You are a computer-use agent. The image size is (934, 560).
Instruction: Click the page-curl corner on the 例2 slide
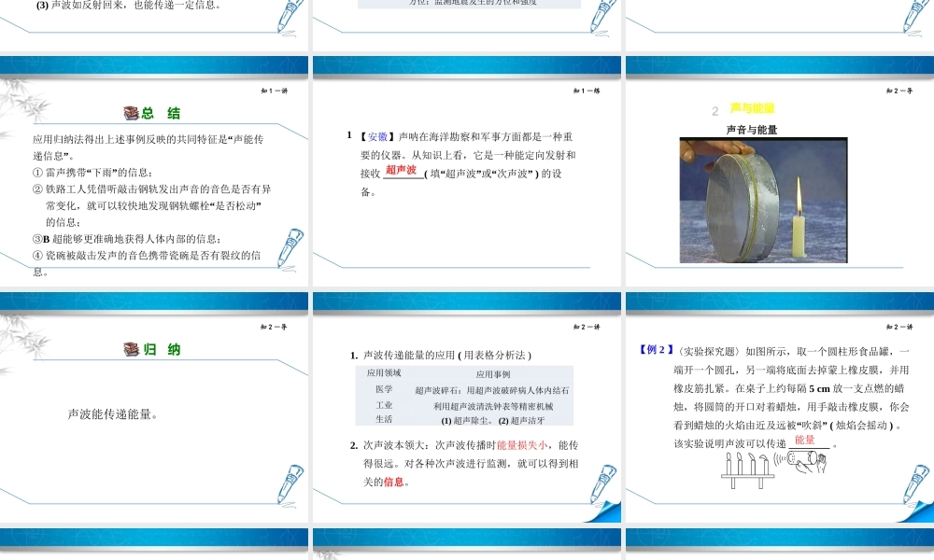pos(917,512)
